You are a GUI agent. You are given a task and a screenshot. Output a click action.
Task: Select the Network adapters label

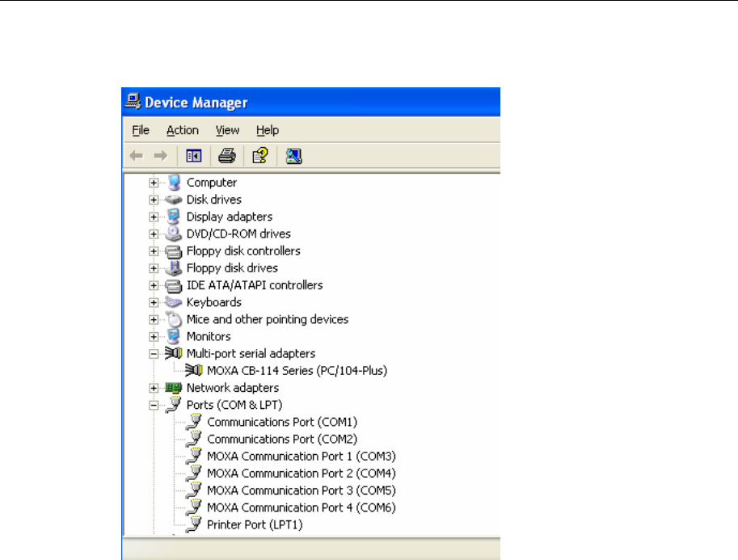pyautogui.click(x=233, y=388)
